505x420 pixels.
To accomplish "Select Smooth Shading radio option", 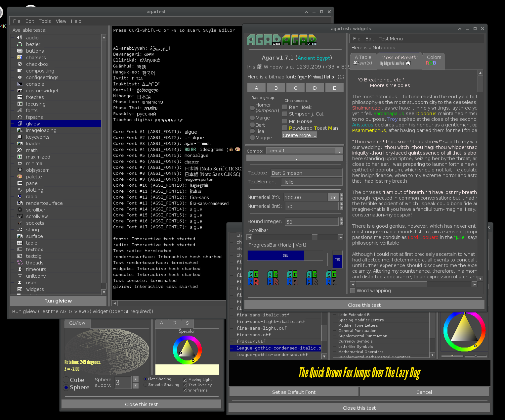I will pyautogui.click(x=146, y=385).
